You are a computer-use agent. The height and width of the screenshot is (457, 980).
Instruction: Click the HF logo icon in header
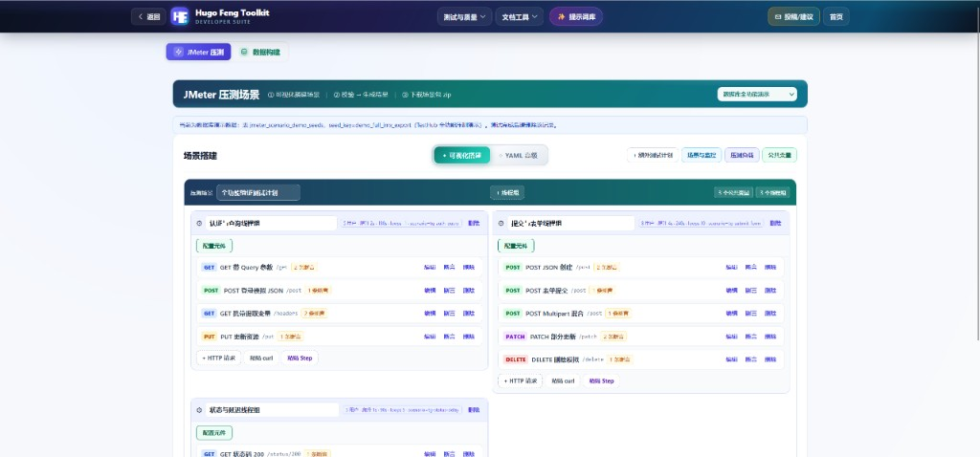tap(180, 16)
